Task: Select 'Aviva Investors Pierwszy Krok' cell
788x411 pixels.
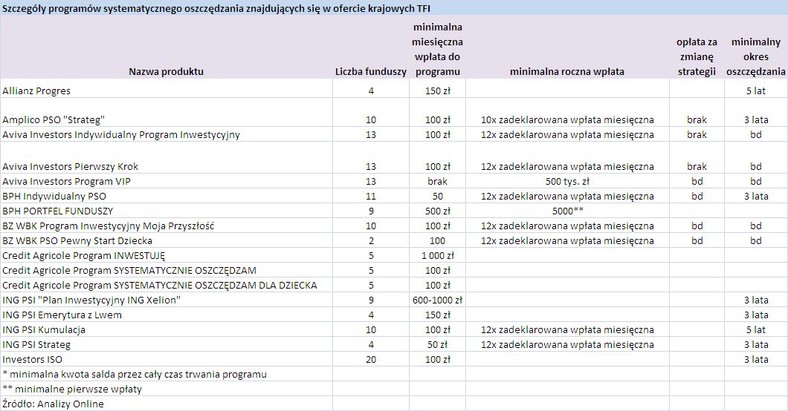Action: [x=70, y=166]
